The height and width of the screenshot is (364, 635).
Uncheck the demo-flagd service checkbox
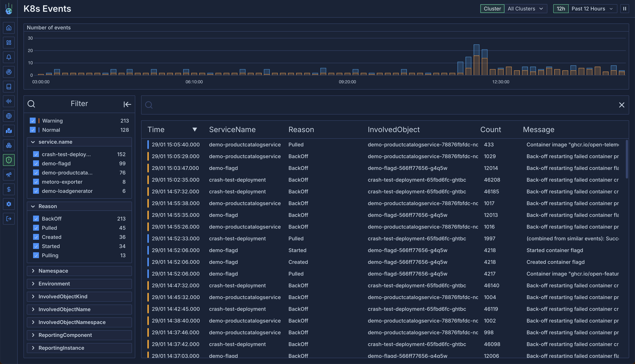pos(36,163)
